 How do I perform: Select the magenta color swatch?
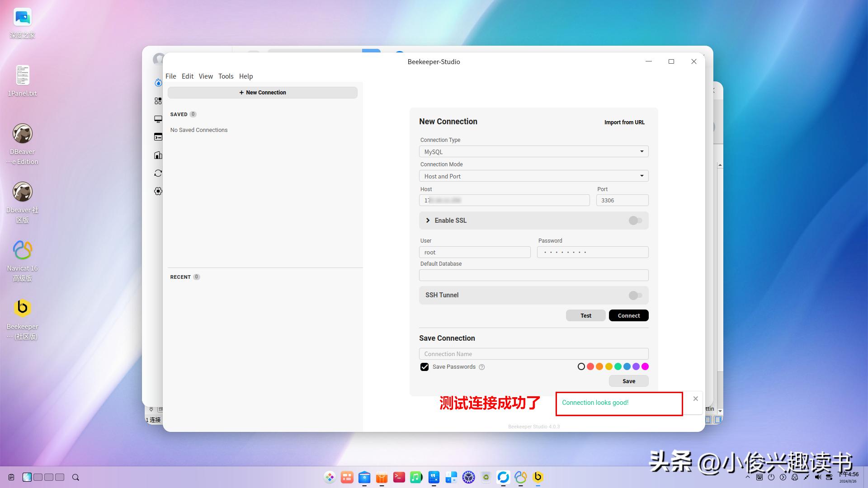(645, 366)
